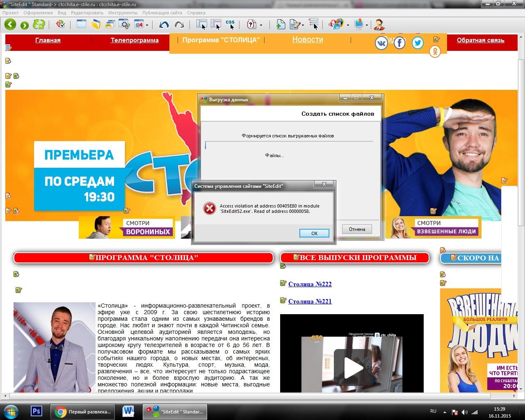Click the Twitter bird icon

(418, 43)
